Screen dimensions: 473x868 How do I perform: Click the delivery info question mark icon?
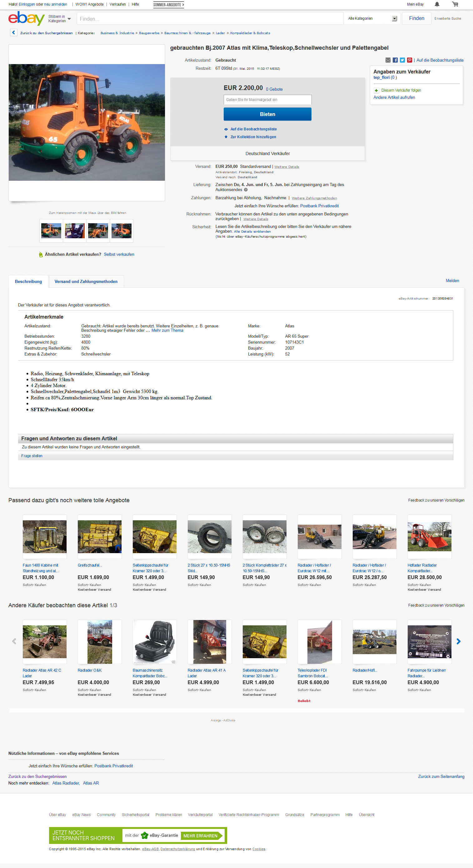[x=246, y=190]
